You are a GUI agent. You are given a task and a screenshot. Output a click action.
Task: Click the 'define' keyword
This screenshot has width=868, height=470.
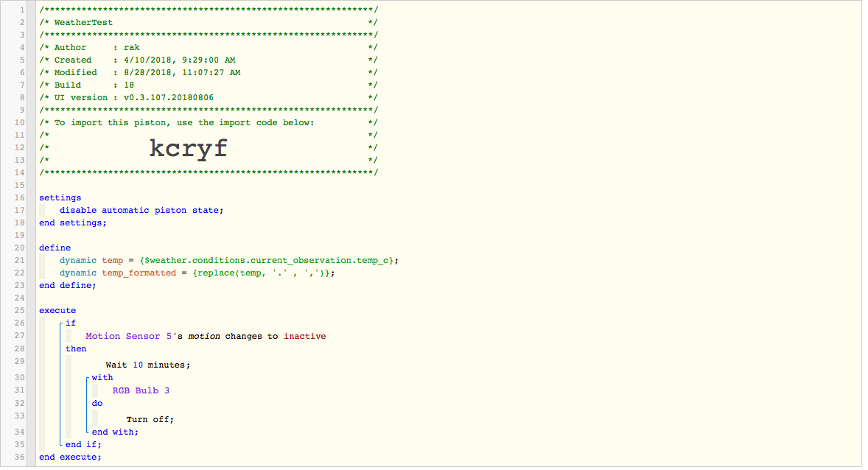pyautogui.click(x=55, y=248)
